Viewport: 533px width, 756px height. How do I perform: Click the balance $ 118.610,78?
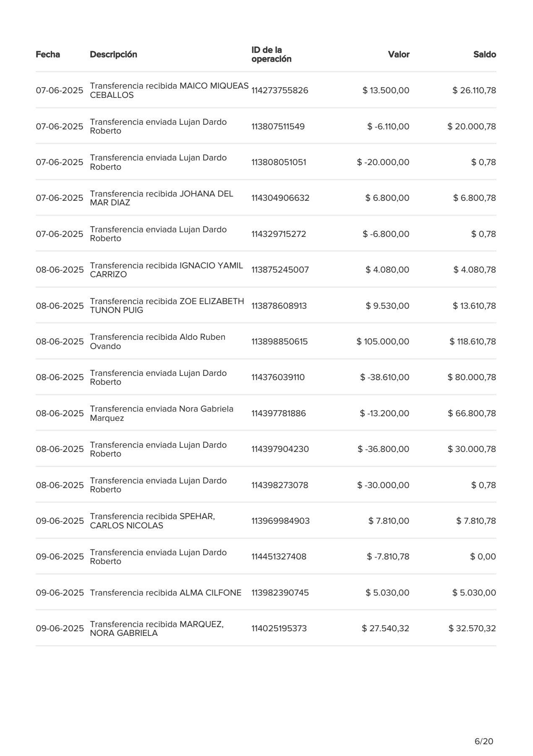473,341
